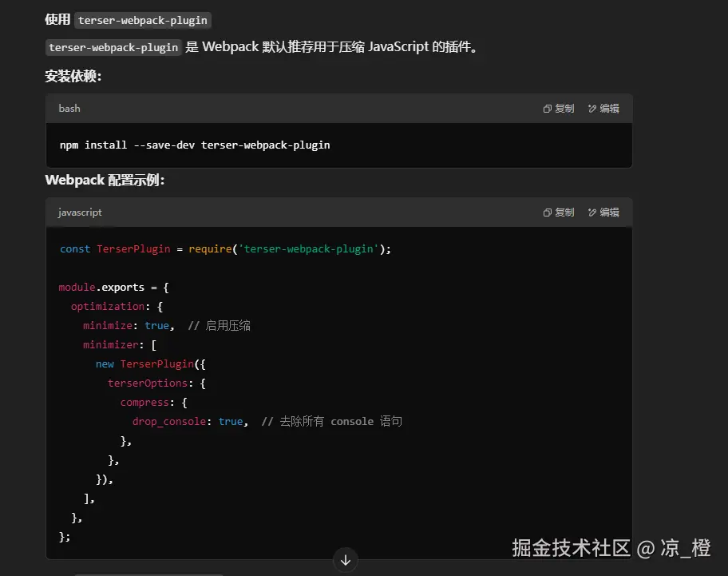Click the copy icon in javascript header

548,213
